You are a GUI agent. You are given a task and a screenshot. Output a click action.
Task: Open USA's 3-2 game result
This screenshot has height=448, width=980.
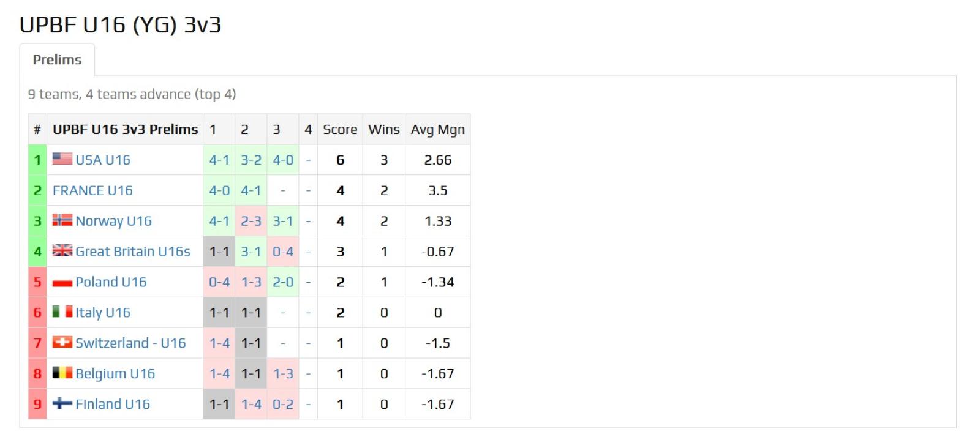(x=251, y=160)
